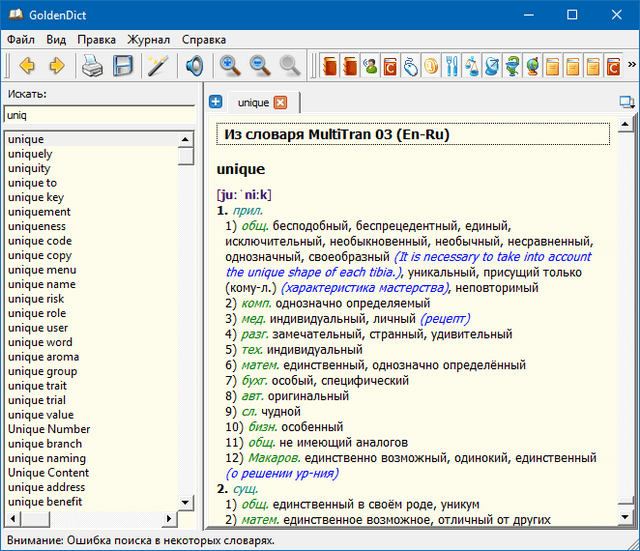Click the magic wand scan popup icon

(x=157, y=67)
